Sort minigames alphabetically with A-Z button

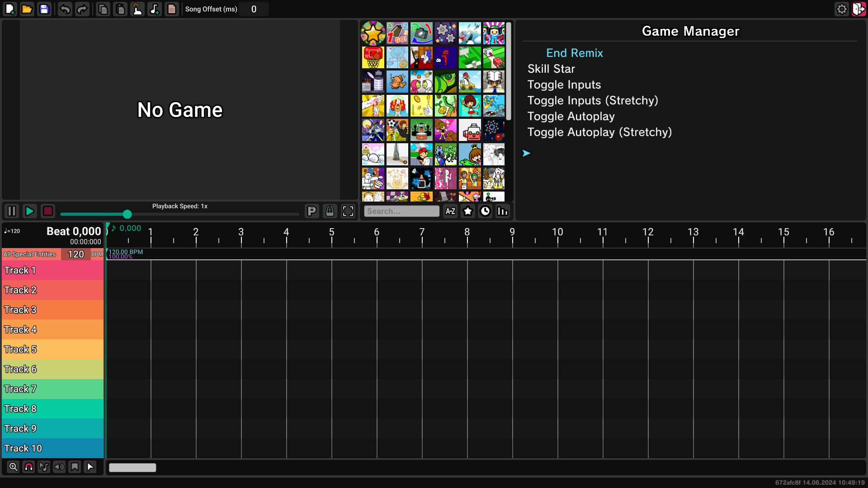(450, 211)
